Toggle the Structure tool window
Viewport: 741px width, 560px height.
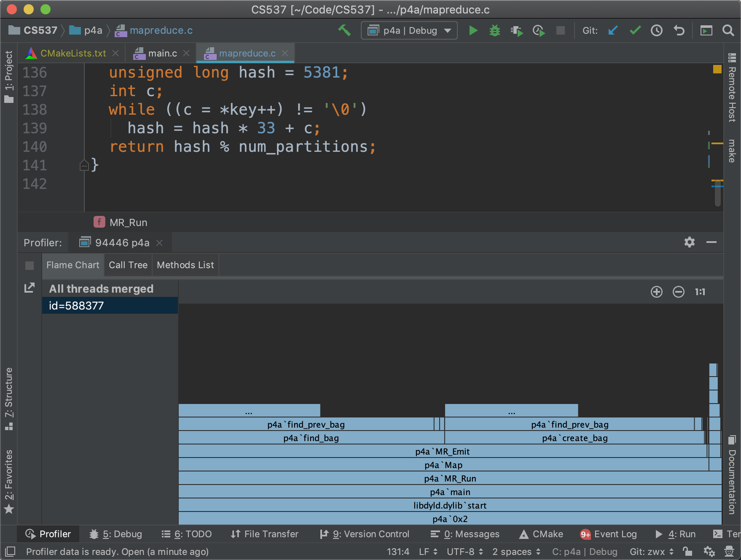(9, 398)
